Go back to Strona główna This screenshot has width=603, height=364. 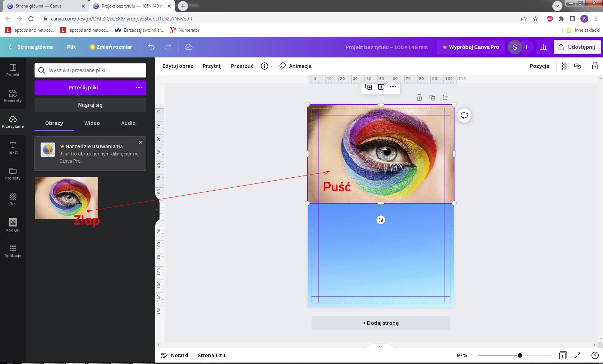pyautogui.click(x=31, y=47)
